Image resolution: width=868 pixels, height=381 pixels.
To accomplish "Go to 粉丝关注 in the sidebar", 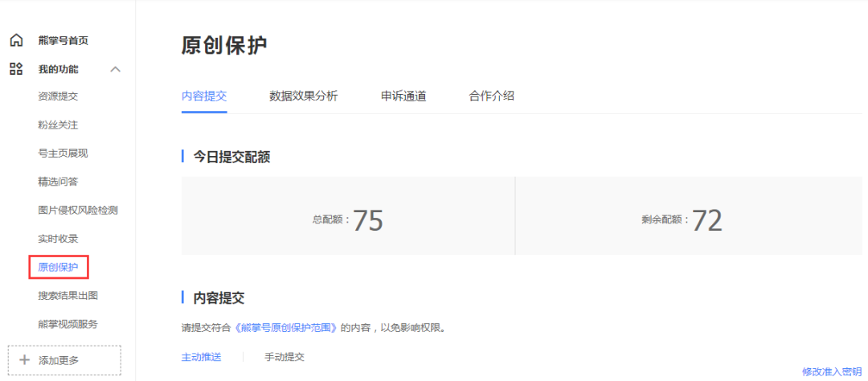I will coord(58,125).
